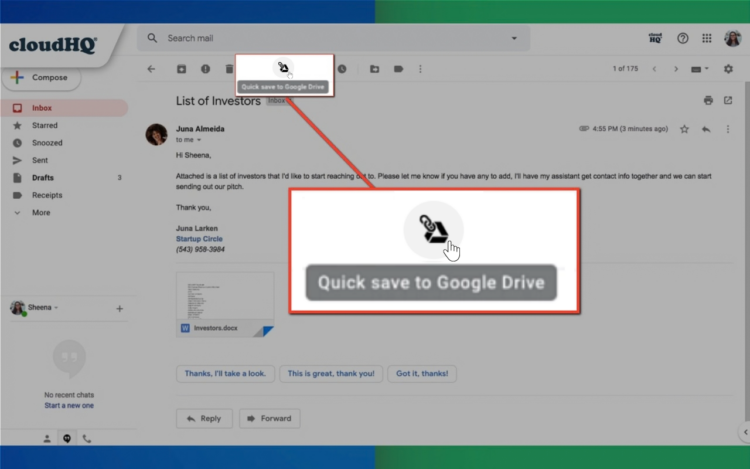Click the Compose button
This screenshot has width=750, height=469.
pyautogui.click(x=41, y=77)
